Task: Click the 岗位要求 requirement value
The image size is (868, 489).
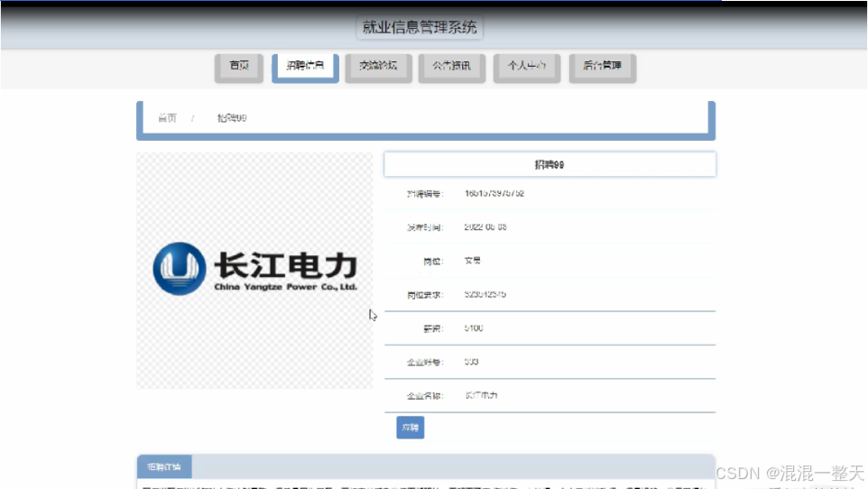Action: click(485, 294)
